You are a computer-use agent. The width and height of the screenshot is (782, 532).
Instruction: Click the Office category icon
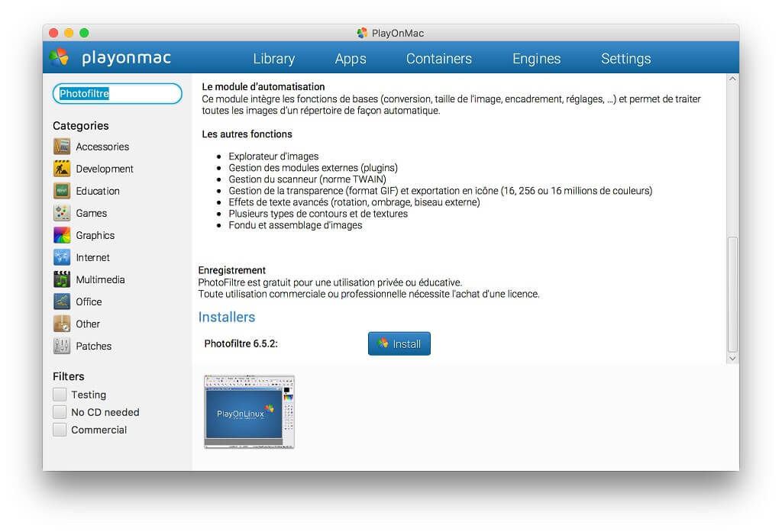62,301
